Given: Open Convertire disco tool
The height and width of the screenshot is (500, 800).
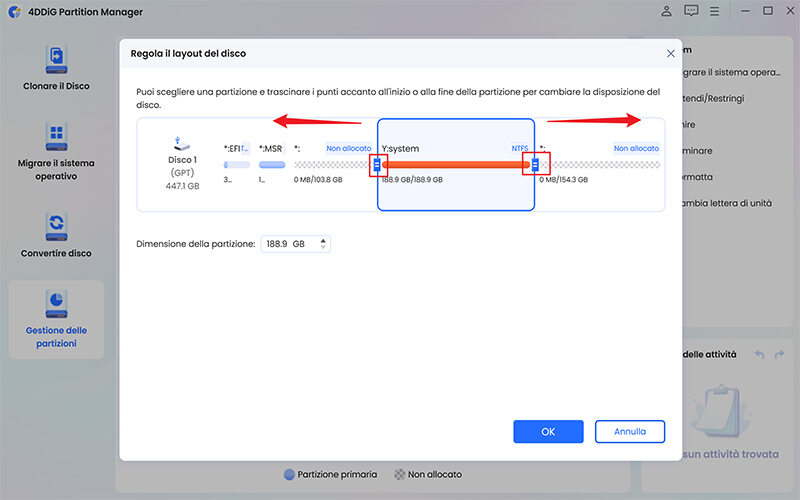Looking at the screenshot, I should [56, 235].
